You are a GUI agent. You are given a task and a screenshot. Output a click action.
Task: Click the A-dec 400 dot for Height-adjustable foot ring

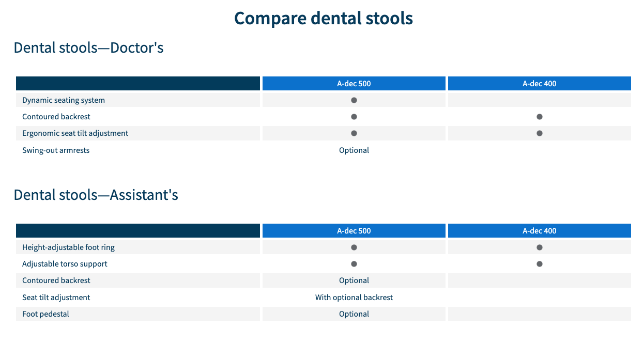pyautogui.click(x=540, y=247)
